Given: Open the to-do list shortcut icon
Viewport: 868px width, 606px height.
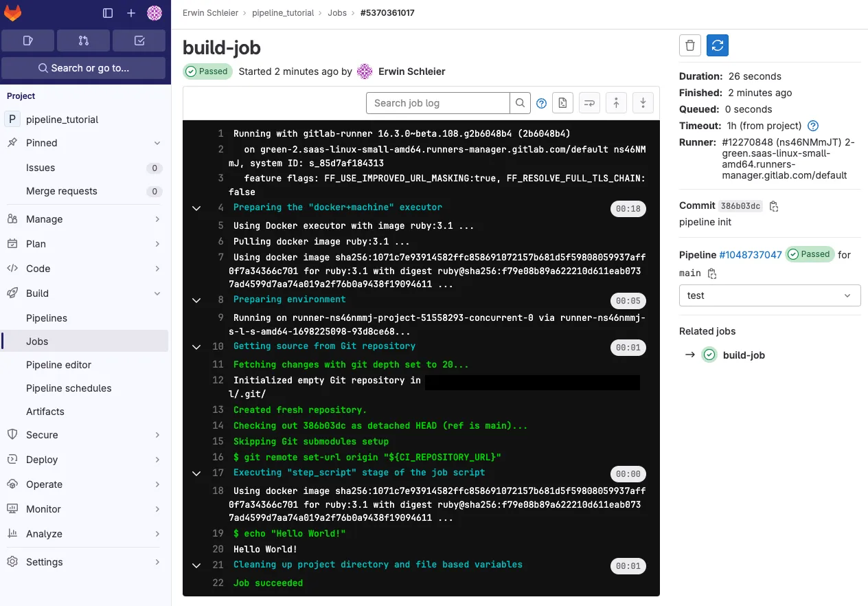Looking at the screenshot, I should (139, 41).
